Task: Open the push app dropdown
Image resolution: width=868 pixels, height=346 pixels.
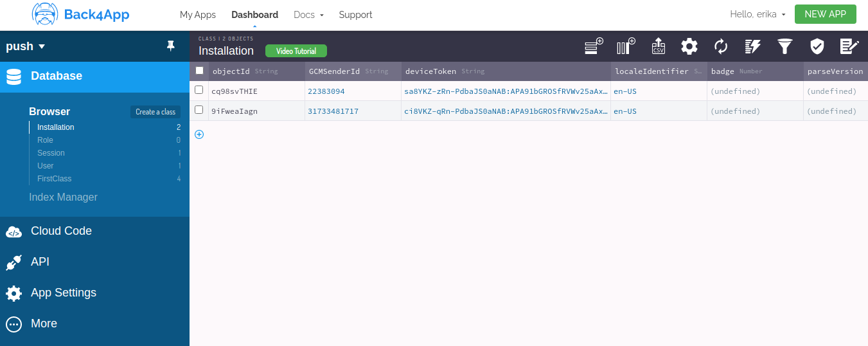Action: coord(26,46)
